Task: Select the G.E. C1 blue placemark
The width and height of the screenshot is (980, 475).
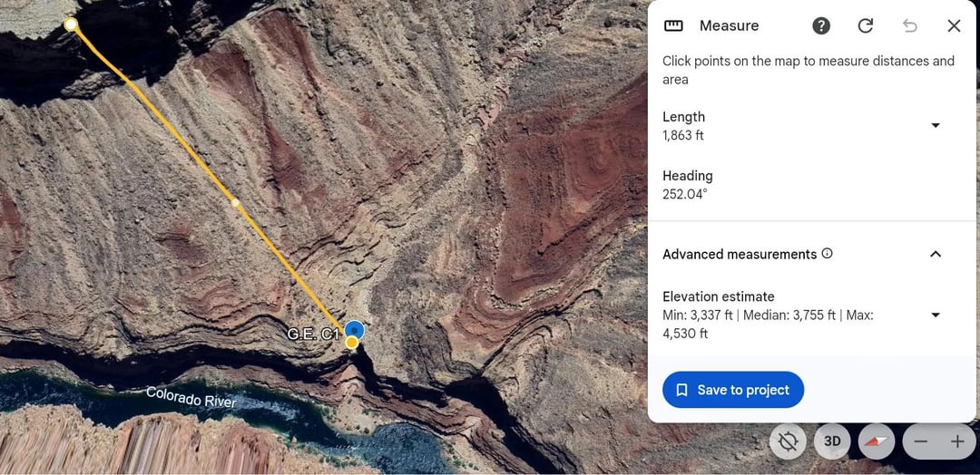Action: tap(355, 329)
